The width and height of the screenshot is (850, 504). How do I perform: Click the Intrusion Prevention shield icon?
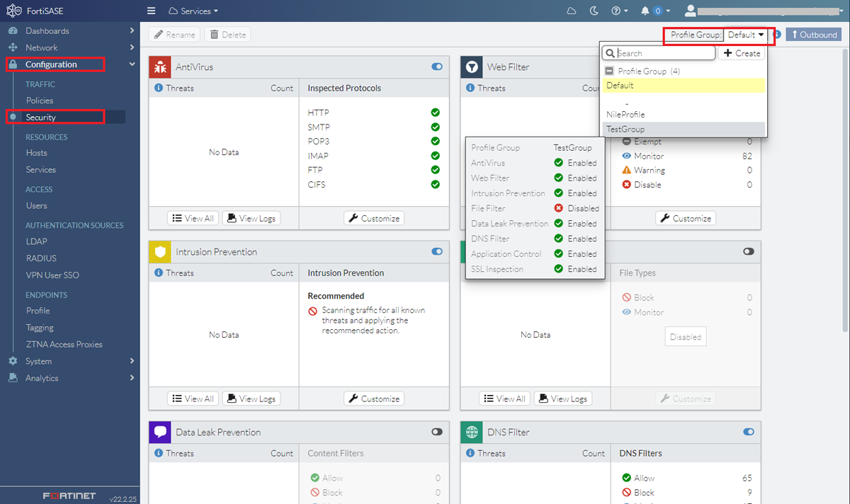tap(160, 251)
